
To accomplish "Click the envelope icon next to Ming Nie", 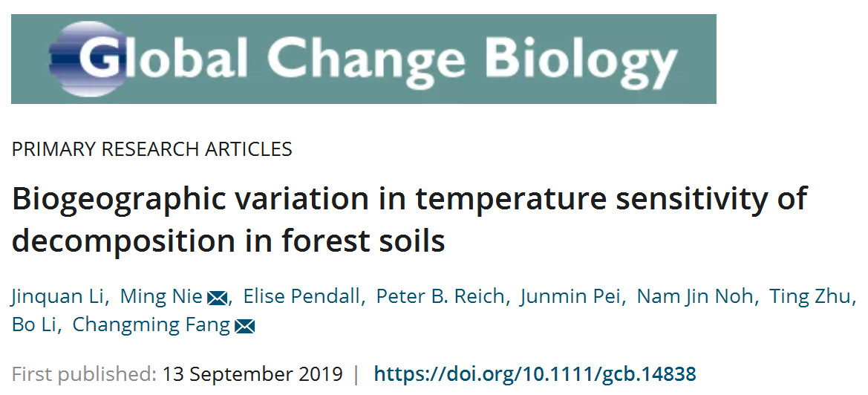I will (x=217, y=298).
